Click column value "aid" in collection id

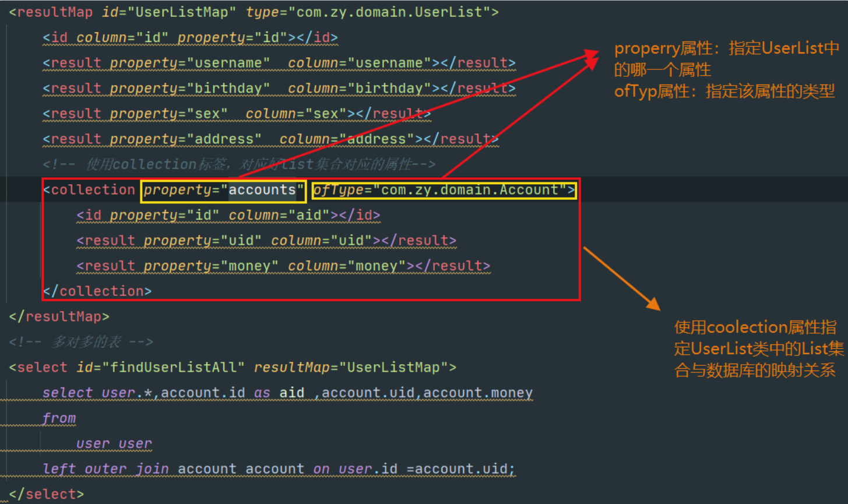pos(309,216)
